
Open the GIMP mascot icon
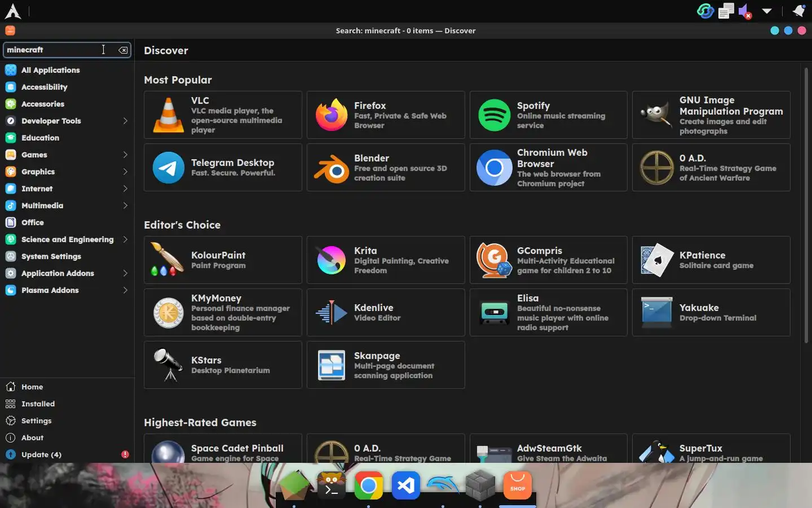(656, 115)
